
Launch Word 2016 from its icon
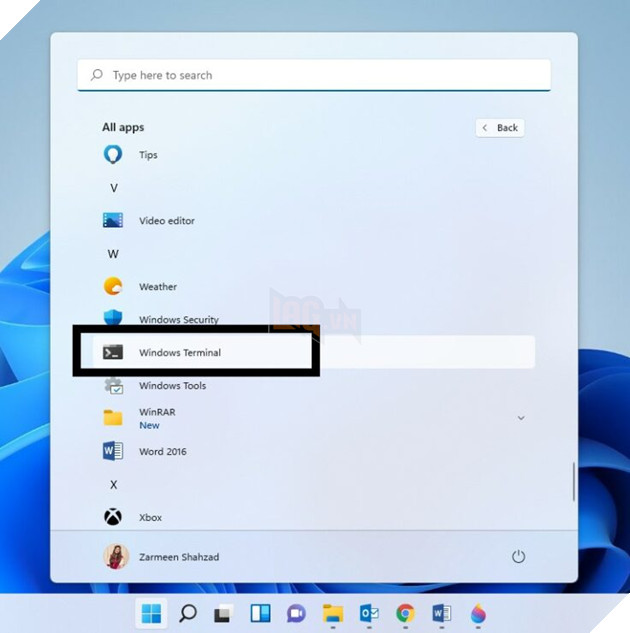click(x=113, y=451)
